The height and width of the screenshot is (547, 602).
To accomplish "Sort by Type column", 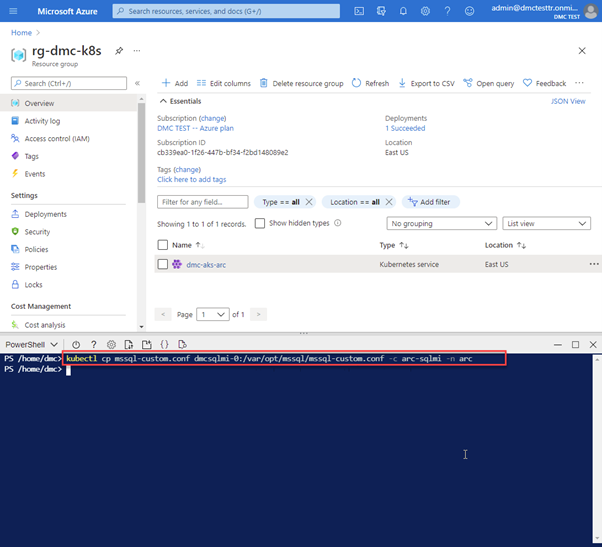I will click(x=394, y=245).
